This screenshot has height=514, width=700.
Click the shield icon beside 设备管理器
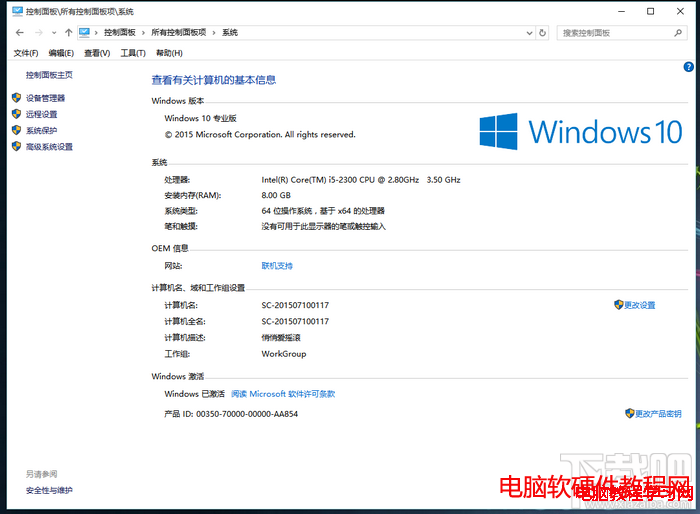[x=17, y=98]
